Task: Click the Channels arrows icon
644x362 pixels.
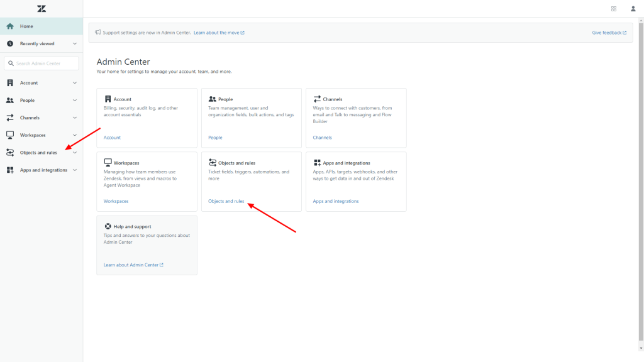Action: 9,118
